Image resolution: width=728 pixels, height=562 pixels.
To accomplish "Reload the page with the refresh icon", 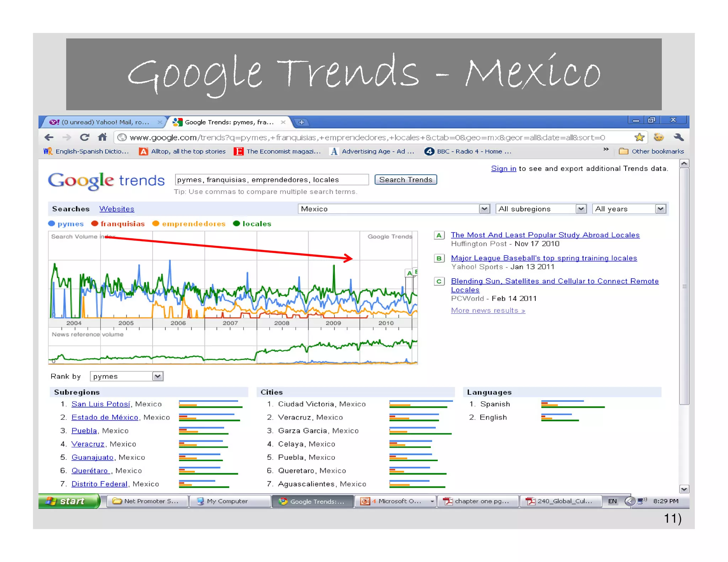I will click(85, 137).
